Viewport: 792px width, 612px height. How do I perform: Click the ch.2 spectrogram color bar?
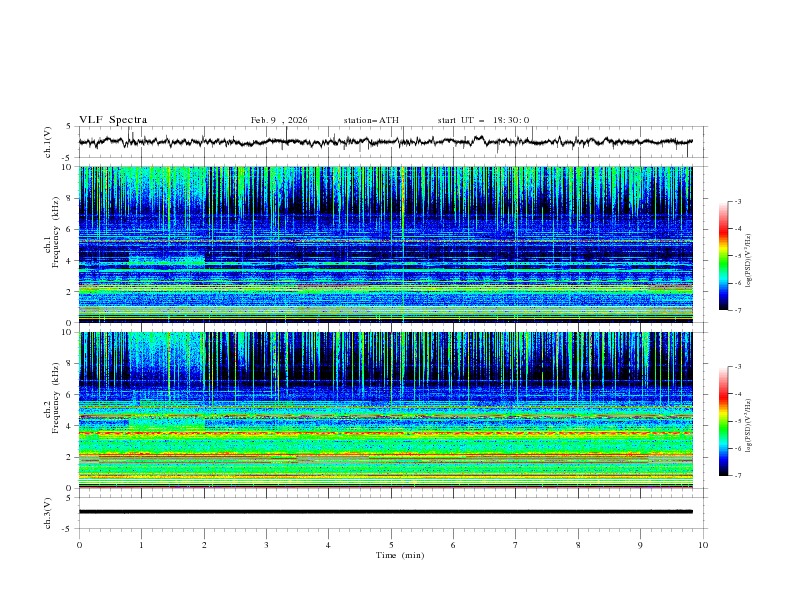[x=723, y=421]
